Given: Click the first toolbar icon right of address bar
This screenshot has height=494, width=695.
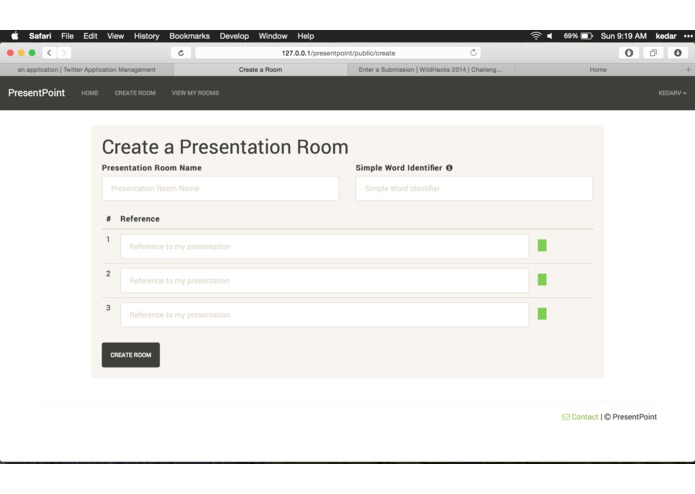Looking at the screenshot, I should click(x=629, y=53).
